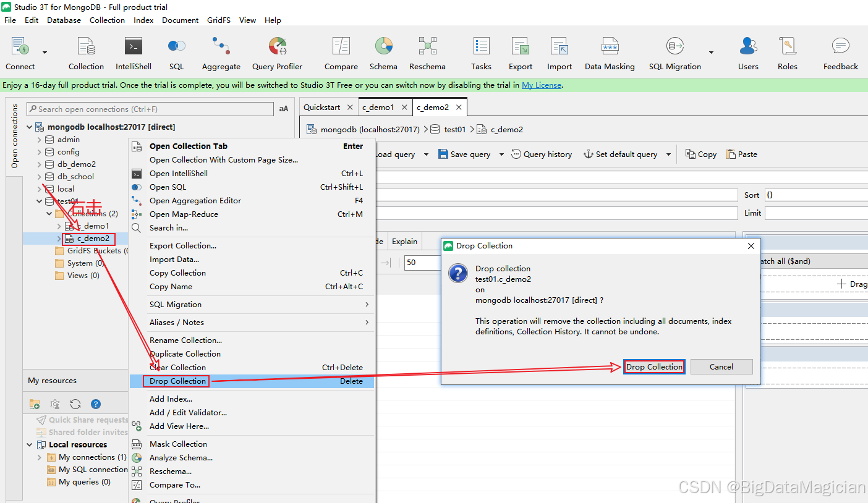Click the Save query disk icon
This screenshot has width=868, height=503.
pyautogui.click(x=443, y=154)
